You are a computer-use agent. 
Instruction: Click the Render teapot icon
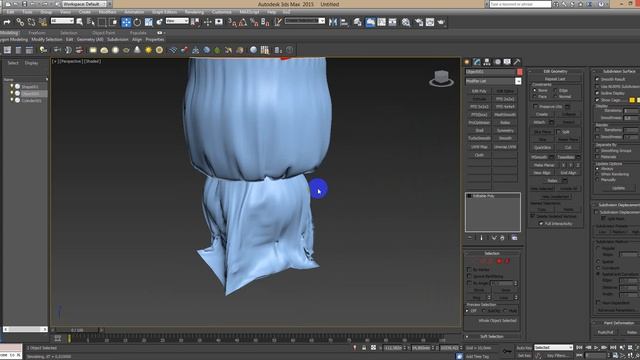coord(441,22)
